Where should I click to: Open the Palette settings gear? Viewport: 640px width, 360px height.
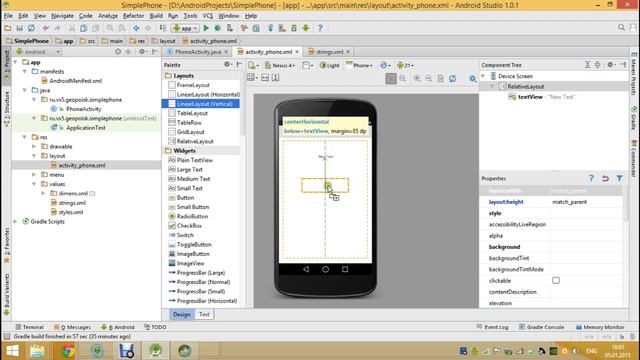tap(227, 64)
